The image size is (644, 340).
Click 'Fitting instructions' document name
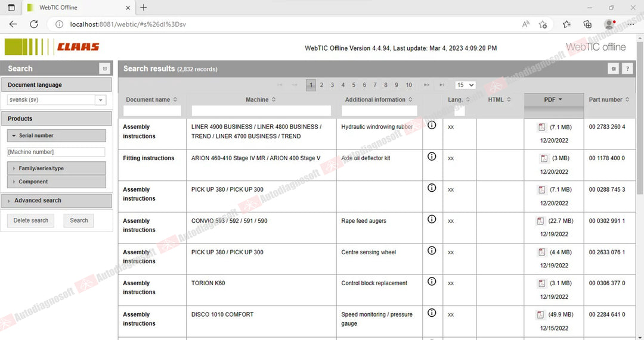tap(148, 158)
